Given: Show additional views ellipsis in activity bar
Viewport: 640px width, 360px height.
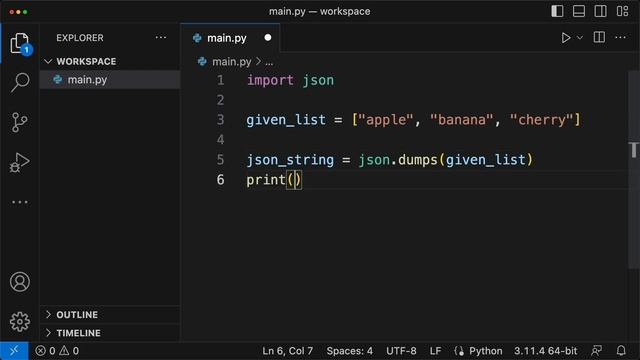Looking at the screenshot, I should tap(20, 202).
